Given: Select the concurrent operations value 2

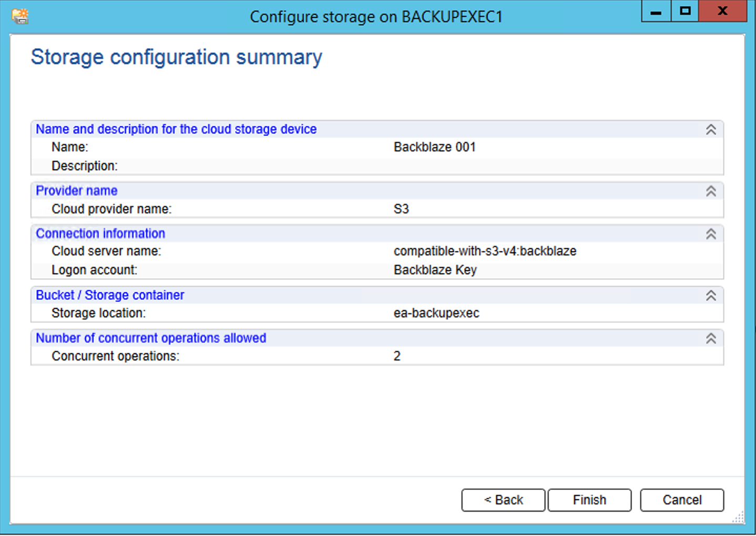Looking at the screenshot, I should [397, 356].
